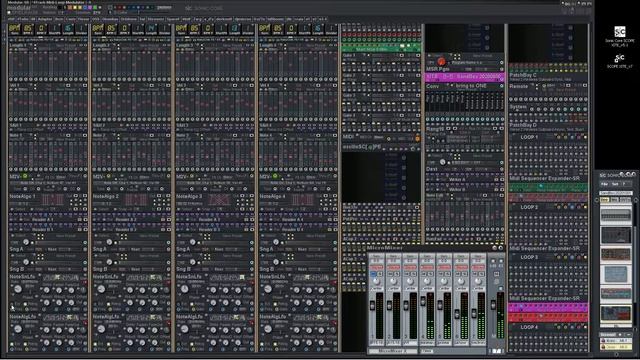Toggle M2V green LED in column 4
The height and width of the screenshot is (360, 640).
coord(275,176)
